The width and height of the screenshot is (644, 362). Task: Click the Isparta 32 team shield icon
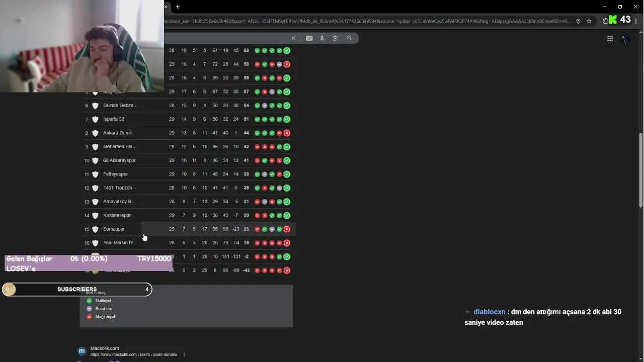tap(95, 119)
